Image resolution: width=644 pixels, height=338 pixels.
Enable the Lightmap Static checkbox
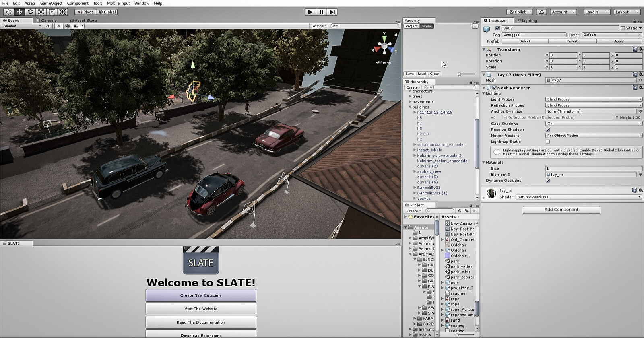pos(548,142)
